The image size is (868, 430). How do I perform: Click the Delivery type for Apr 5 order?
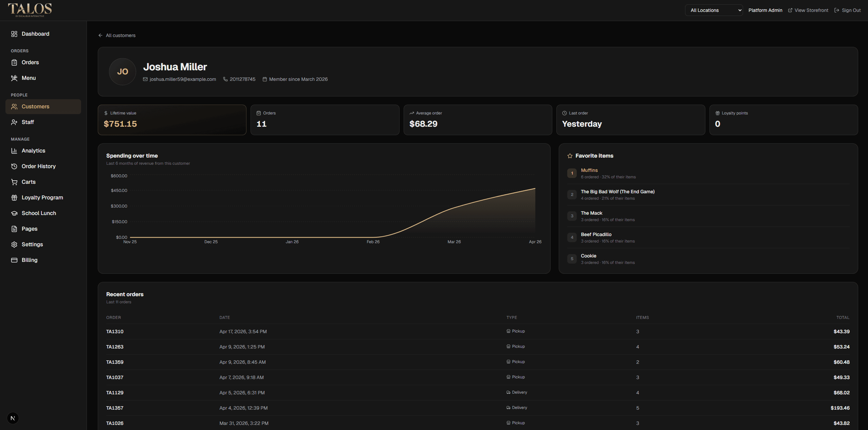click(517, 392)
